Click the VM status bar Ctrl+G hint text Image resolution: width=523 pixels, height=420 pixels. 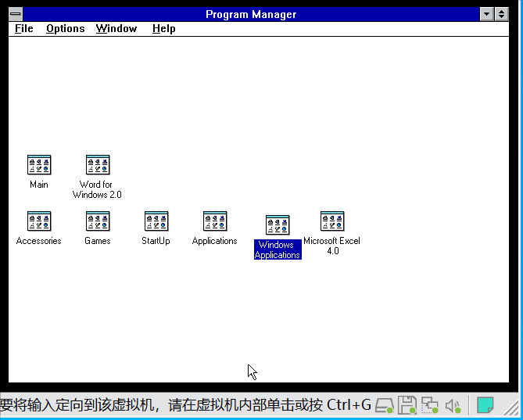coord(185,405)
